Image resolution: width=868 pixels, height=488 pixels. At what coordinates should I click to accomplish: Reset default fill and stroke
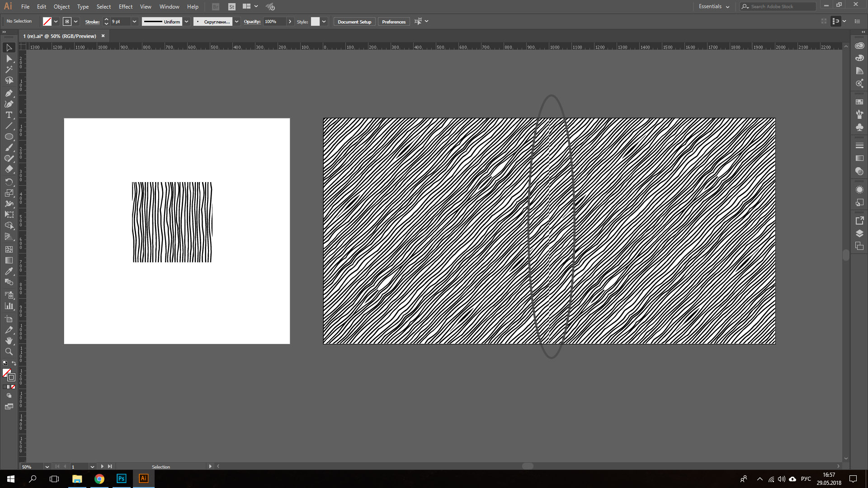(5, 363)
